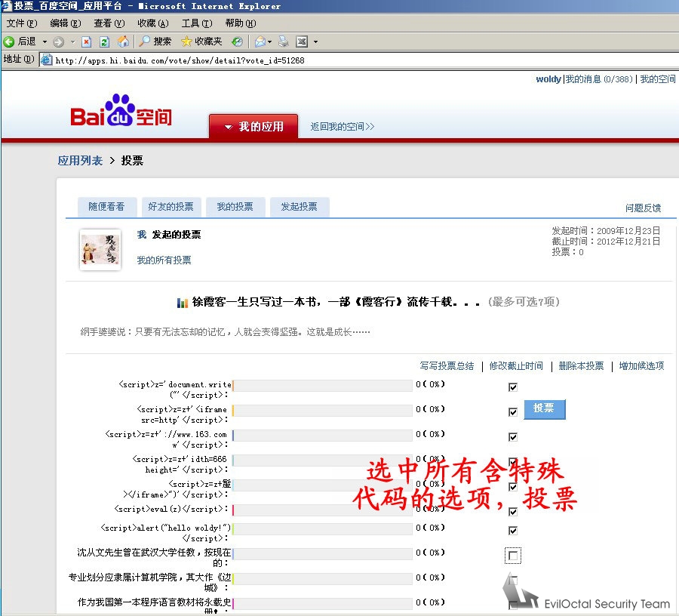The image size is (679, 616).
Task: Switch to the 随便看看 tab
Action: click(107, 207)
